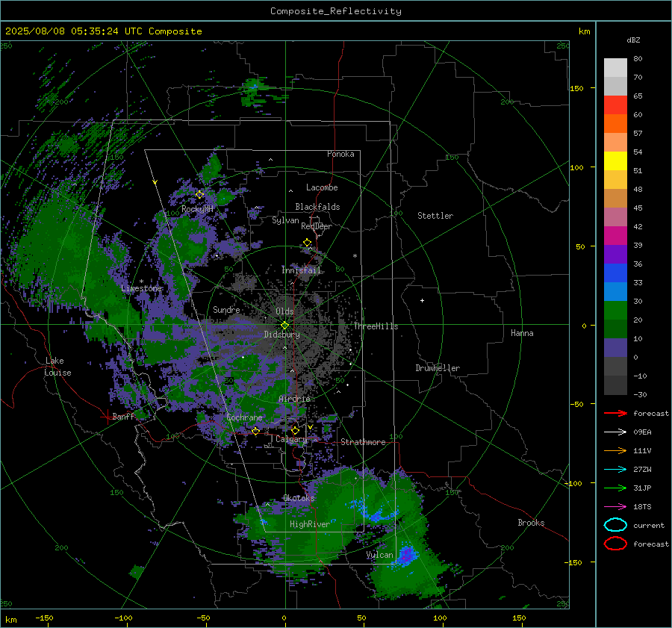The height and width of the screenshot is (628, 672).
Task: Click the Sylvan city label
Action: click(x=285, y=220)
